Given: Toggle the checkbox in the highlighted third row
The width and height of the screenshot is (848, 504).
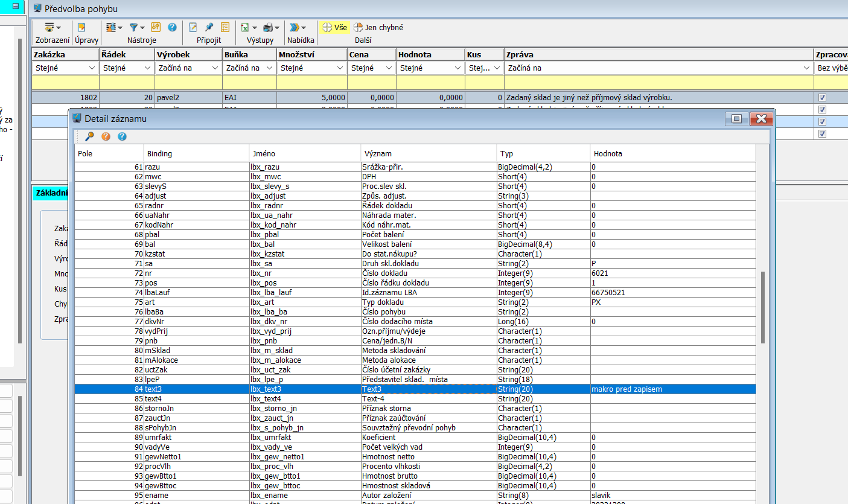Looking at the screenshot, I should coord(821,121).
